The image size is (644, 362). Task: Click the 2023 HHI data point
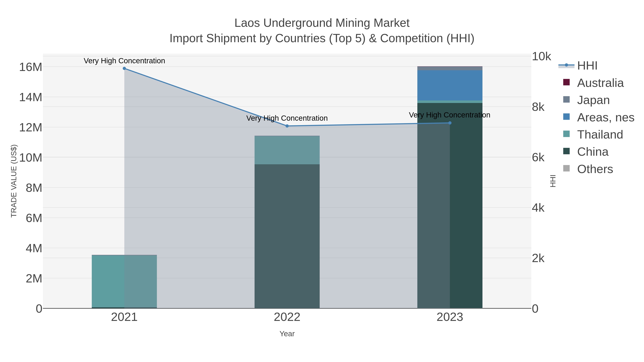pyautogui.click(x=450, y=123)
